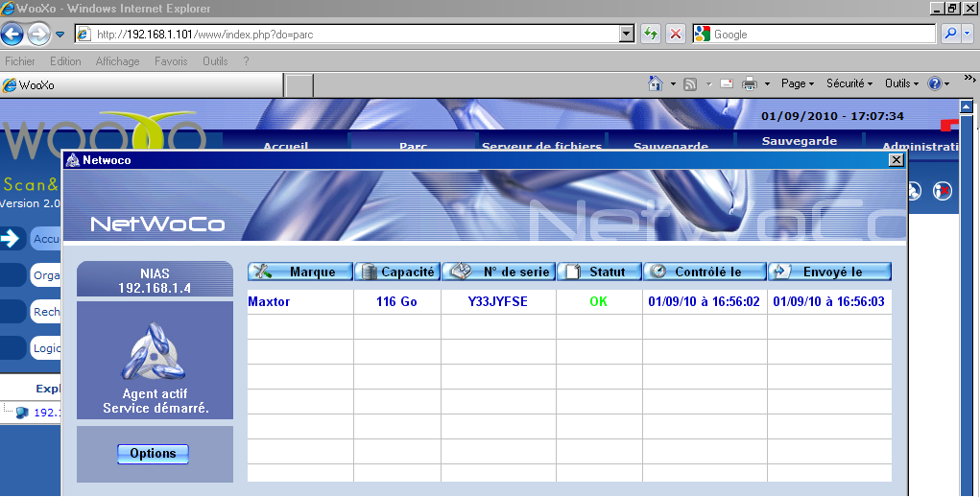Screen dimensions: 980x497
Task: Open the Favoris menu
Action: click(x=171, y=61)
